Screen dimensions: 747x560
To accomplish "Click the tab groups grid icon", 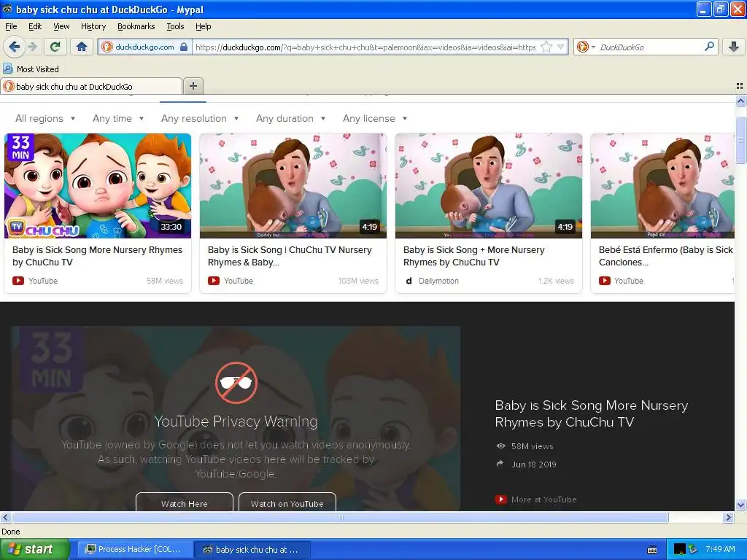I will pos(740,86).
